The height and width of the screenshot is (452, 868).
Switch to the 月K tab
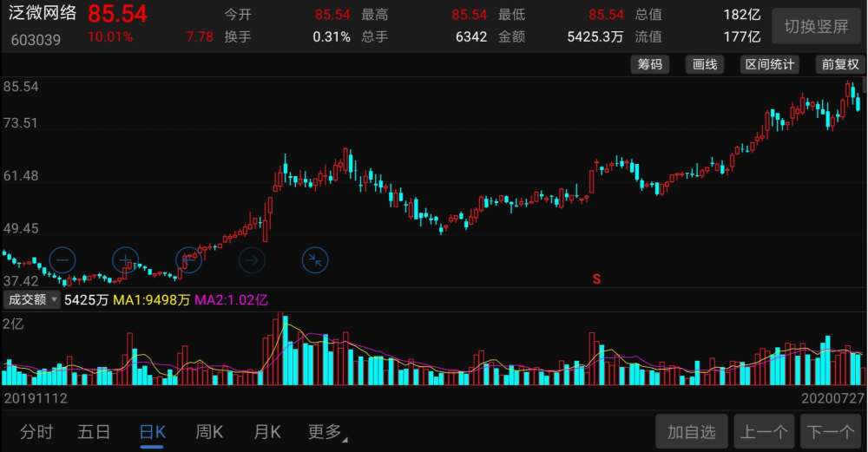point(266,431)
